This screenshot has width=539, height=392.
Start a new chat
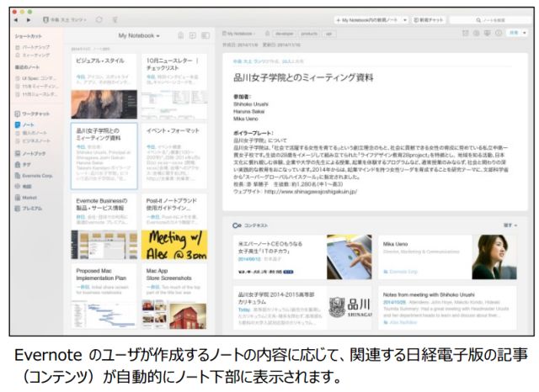(x=429, y=20)
